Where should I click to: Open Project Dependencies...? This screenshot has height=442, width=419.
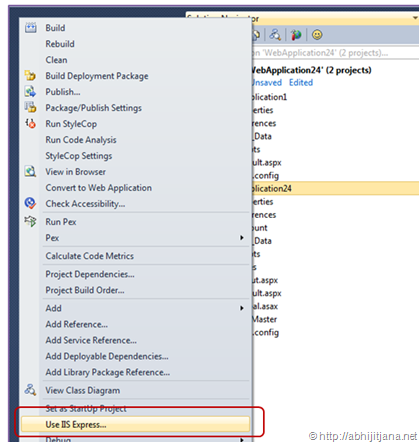click(90, 274)
